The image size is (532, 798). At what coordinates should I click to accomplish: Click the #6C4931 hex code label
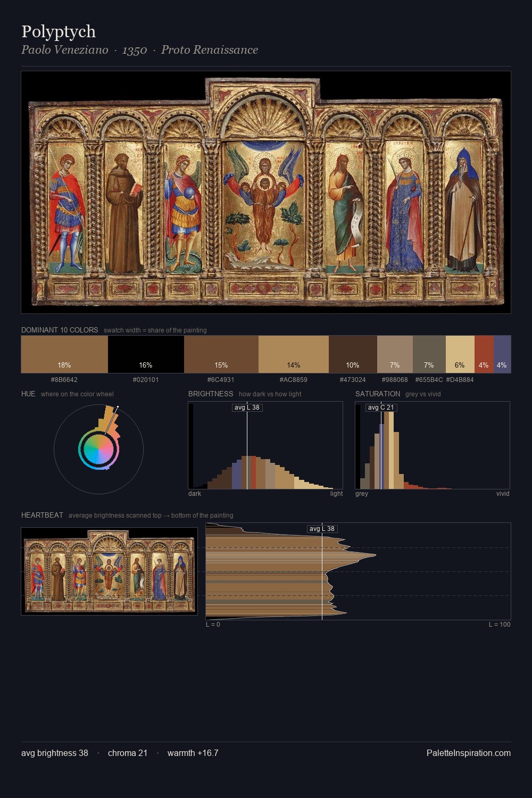pyautogui.click(x=221, y=380)
